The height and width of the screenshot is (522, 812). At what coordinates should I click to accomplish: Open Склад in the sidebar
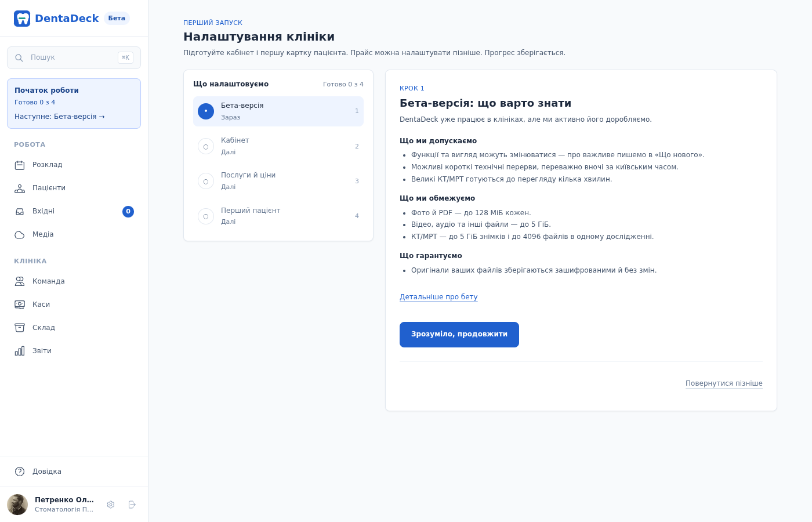point(74,328)
